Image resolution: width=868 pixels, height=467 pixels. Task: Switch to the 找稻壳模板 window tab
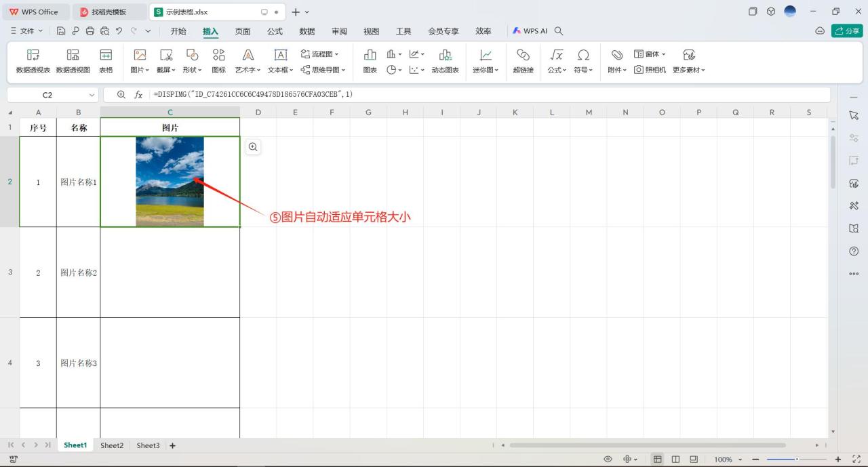pos(109,12)
